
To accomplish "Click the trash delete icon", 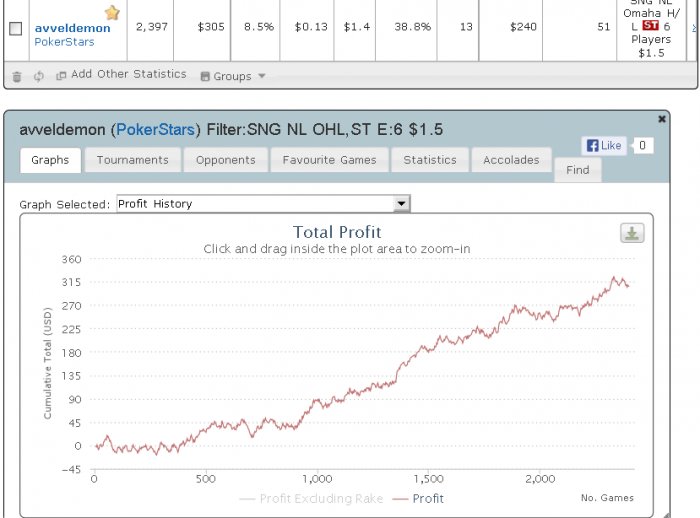I will point(17,75).
